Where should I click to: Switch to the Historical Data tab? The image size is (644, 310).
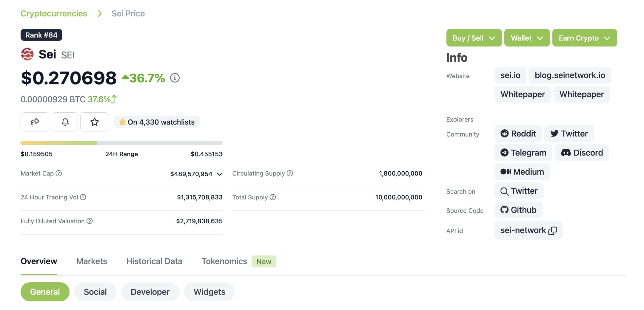point(154,261)
